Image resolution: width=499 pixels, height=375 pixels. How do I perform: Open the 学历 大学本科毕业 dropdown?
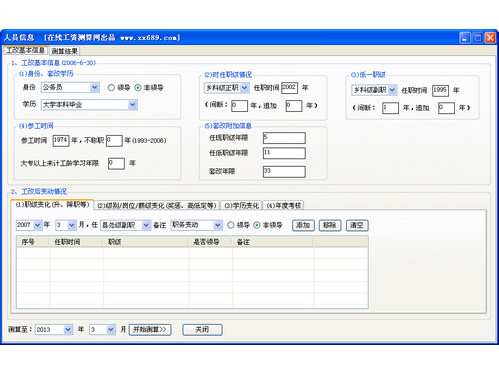(x=89, y=105)
